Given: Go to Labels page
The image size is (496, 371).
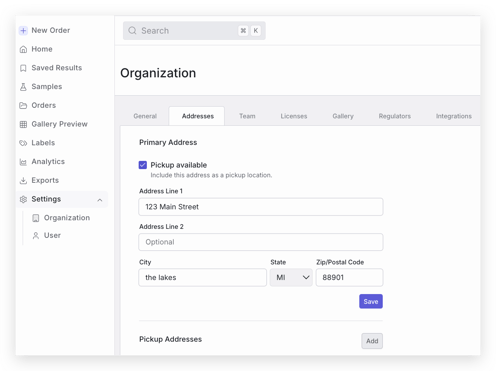Looking at the screenshot, I should [x=43, y=143].
